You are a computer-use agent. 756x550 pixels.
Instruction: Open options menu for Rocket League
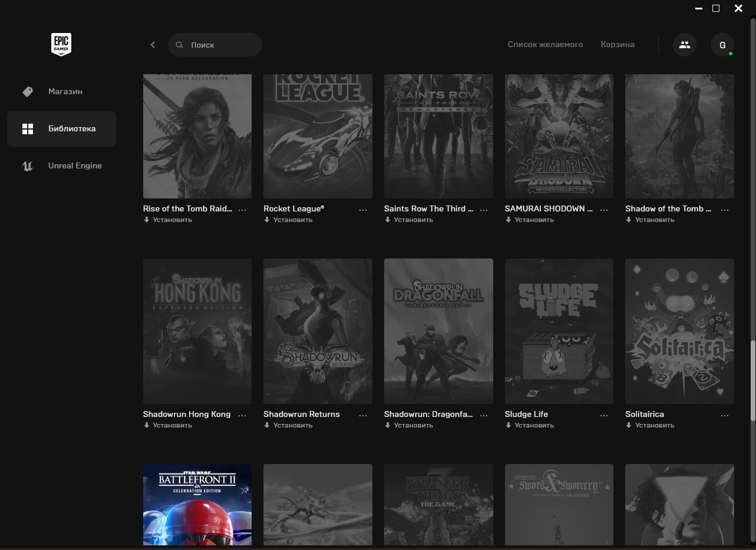point(363,209)
